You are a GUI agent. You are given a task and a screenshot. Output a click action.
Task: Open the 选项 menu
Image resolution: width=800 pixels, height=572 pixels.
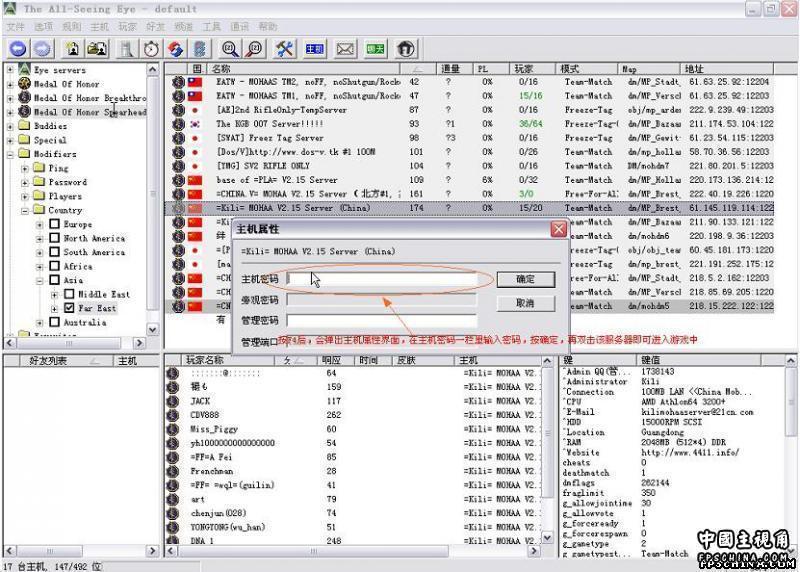(x=43, y=26)
